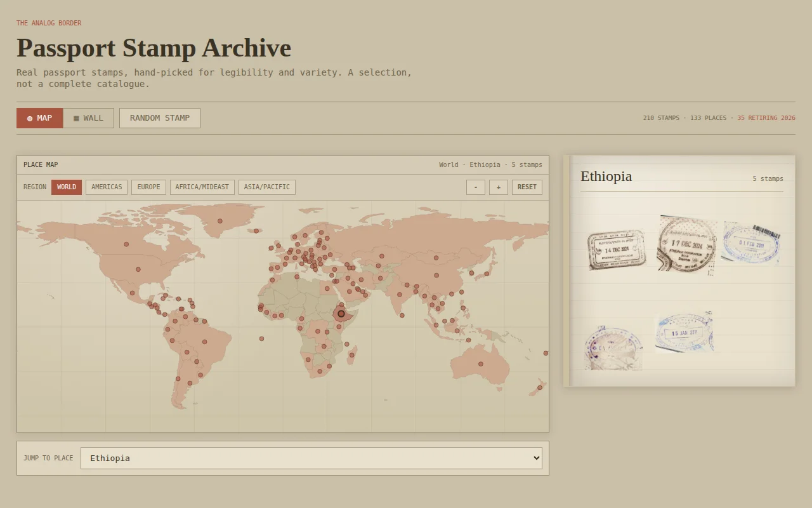
Task: Click the 'Ethiopia' album page heading
Action: click(606, 177)
